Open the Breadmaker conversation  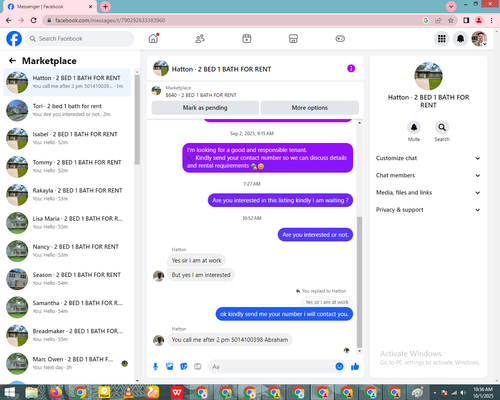(67, 335)
